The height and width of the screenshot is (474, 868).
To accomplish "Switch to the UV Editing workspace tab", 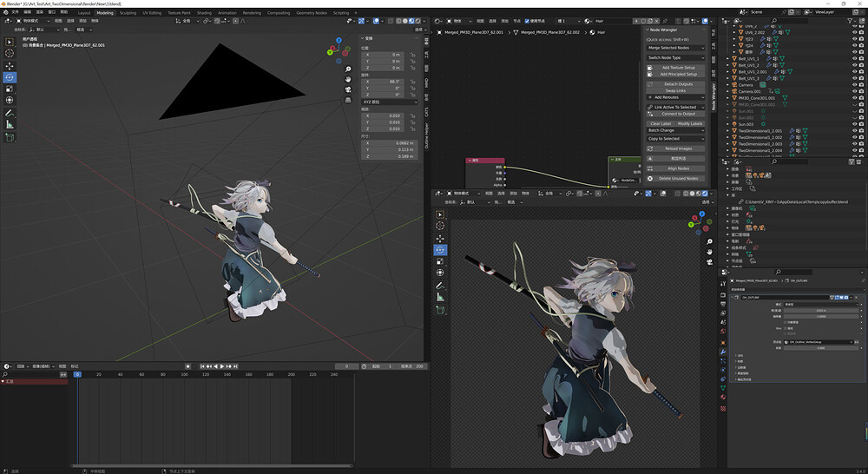I will (152, 13).
